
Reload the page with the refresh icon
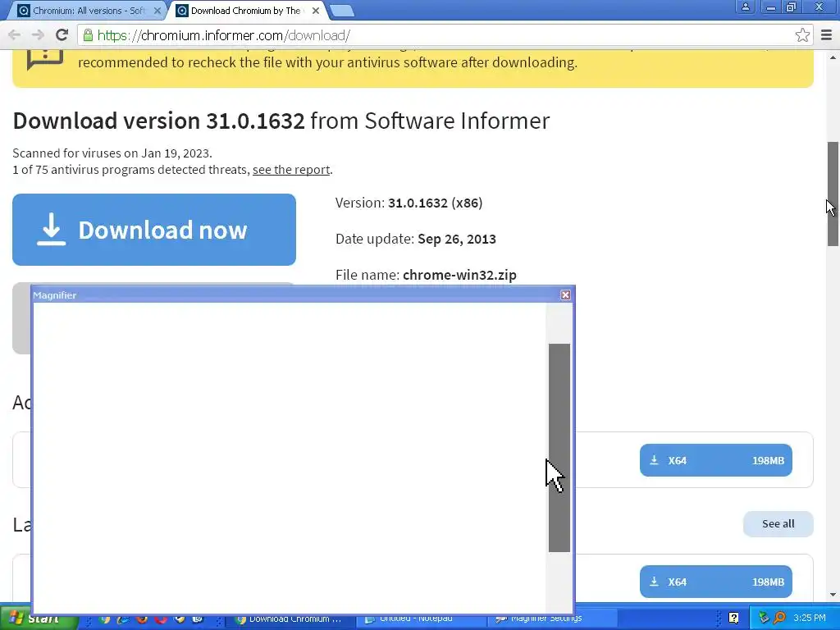click(62, 35)
